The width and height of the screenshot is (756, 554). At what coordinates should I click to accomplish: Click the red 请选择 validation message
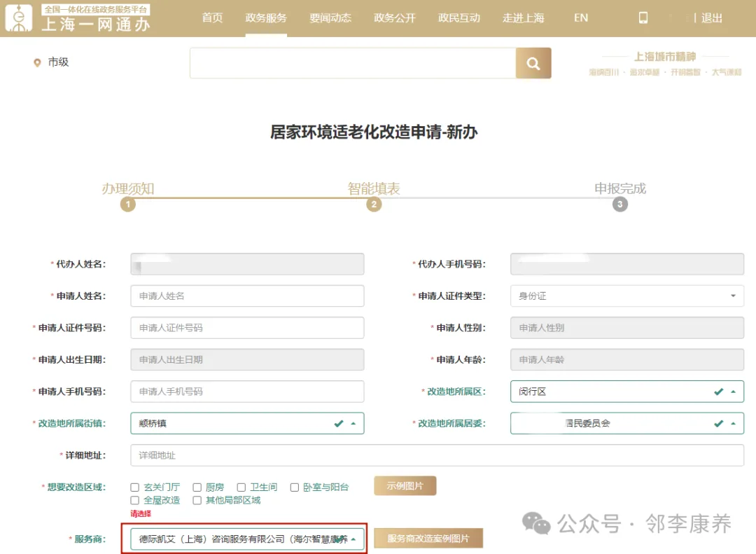(x=141, y=513)
